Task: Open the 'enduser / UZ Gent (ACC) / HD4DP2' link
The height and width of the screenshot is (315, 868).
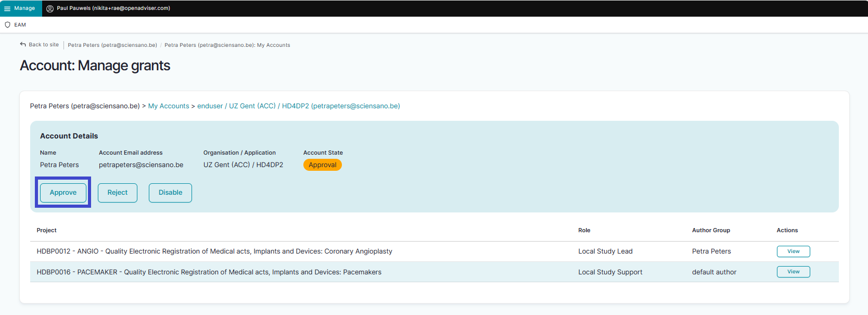Action: tap(298, 106)
